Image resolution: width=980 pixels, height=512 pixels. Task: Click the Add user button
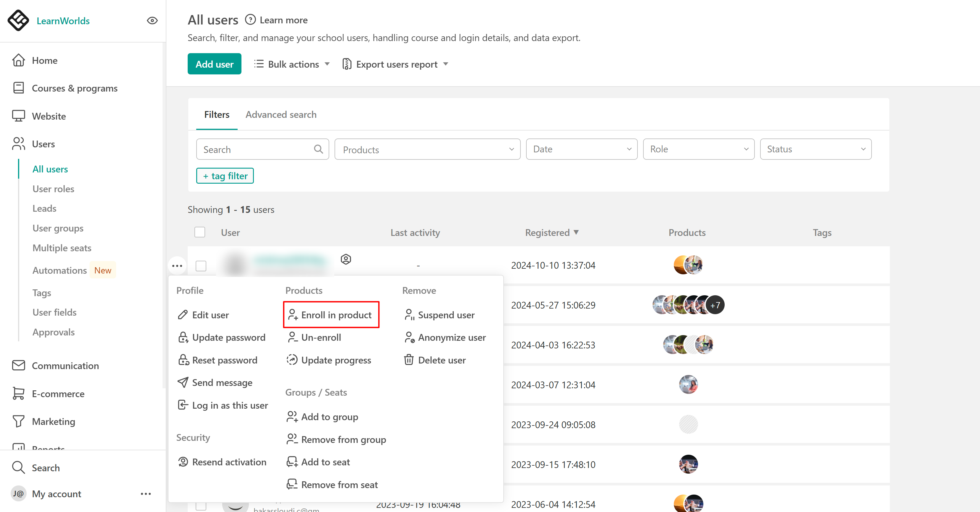coord(214,64)
